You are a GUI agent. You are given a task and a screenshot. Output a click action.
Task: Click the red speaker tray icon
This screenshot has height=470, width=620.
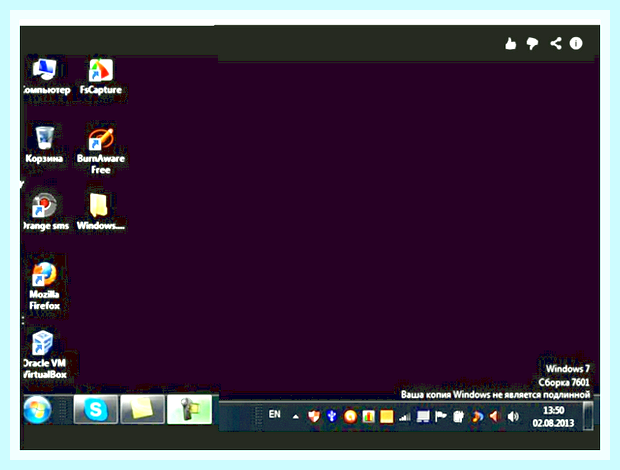[x=495, y=416]
